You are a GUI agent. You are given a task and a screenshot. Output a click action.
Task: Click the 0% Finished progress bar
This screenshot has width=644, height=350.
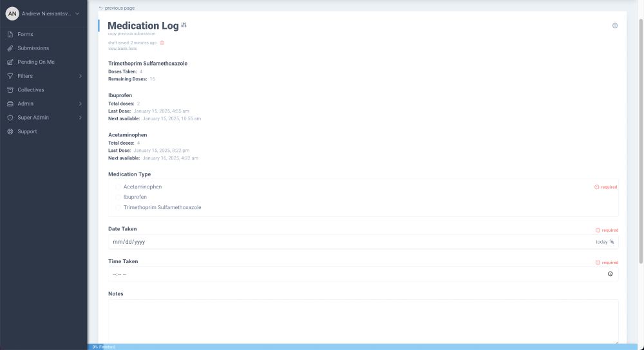click(363, 347)
